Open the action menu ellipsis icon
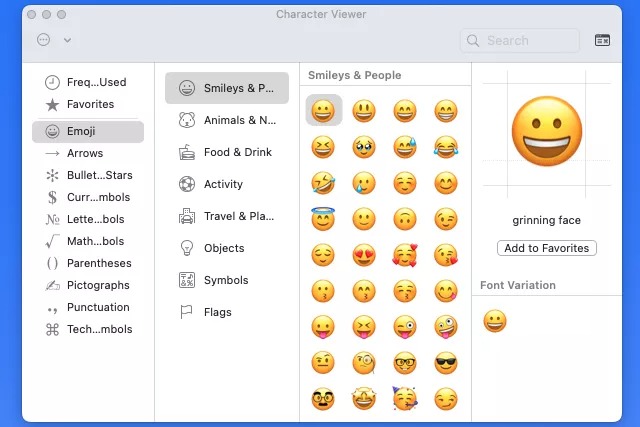 (x=44, y=40)
